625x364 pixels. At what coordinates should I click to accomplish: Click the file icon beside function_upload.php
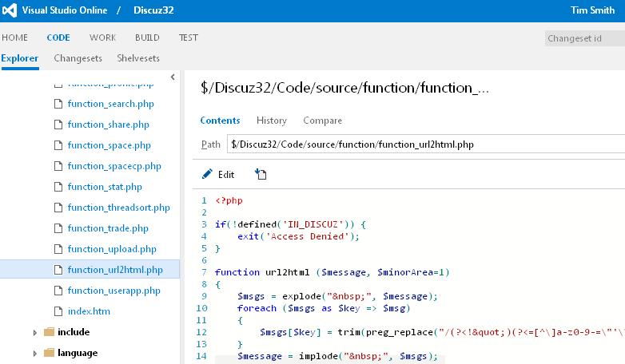pyautogui.click(x=58, y=249)
